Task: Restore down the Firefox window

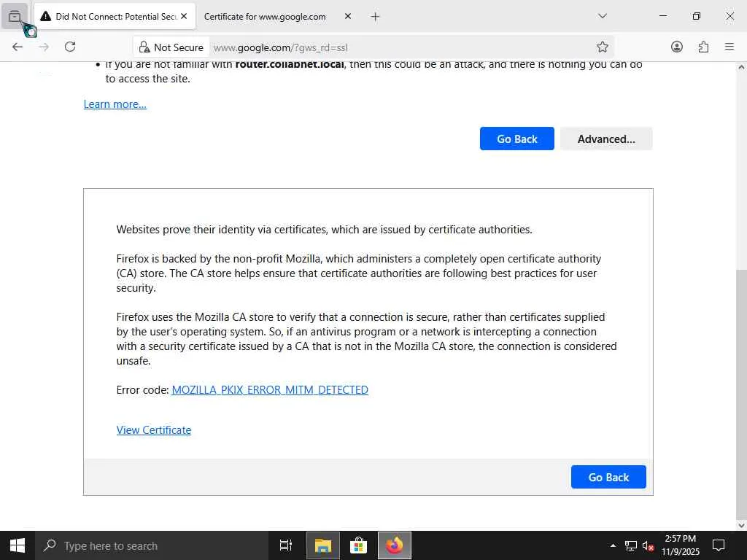Action: 697,16
